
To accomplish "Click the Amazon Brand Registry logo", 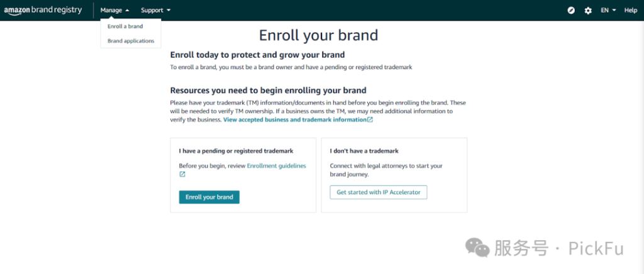I will (x=42, y=10).
